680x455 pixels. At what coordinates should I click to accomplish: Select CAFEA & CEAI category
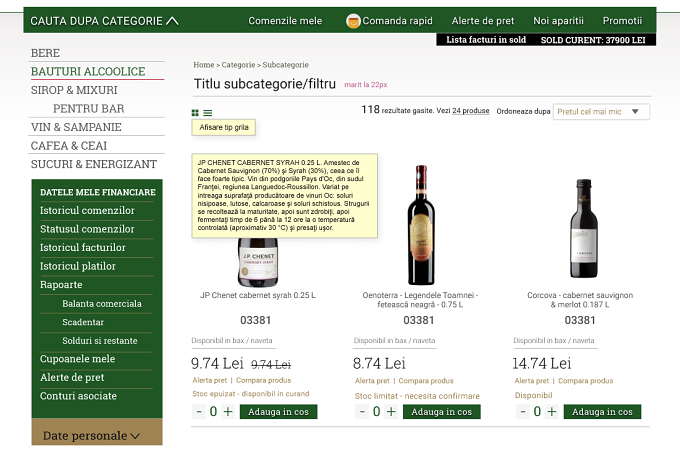(69, 146)
